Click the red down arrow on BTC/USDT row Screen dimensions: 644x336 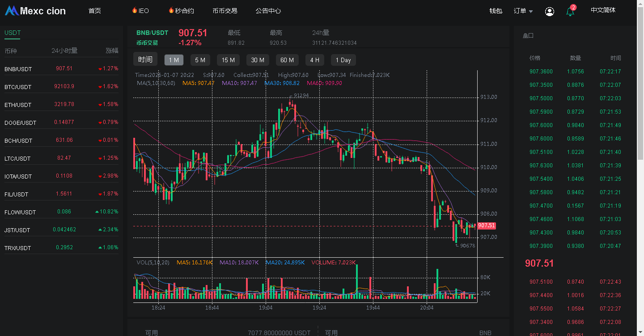point(100,87)
